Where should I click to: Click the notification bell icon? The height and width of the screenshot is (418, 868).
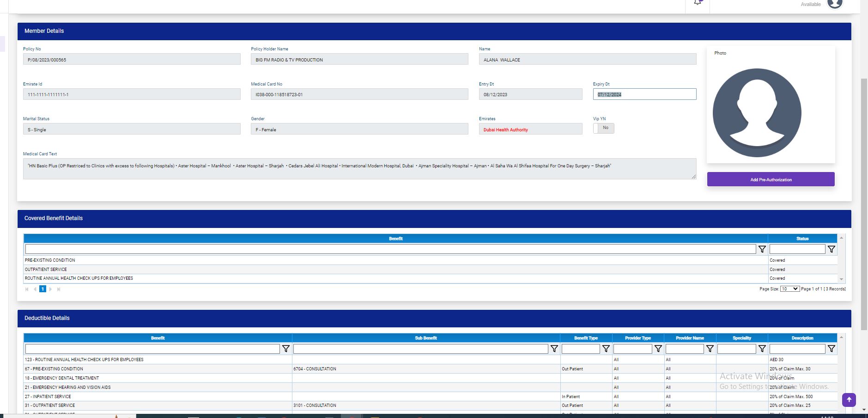click(x=698, y=2)
